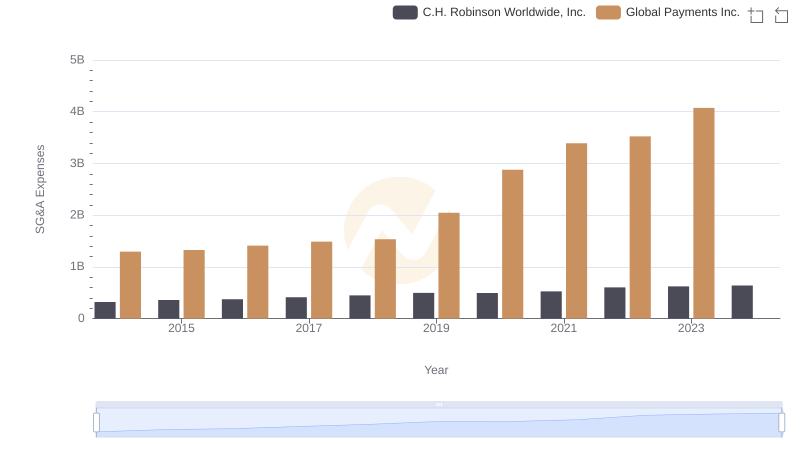Toggle C.H. Robinson Worldwide legend entry
The height and width of the screenshot is (461, 800).
pos(489,12)
